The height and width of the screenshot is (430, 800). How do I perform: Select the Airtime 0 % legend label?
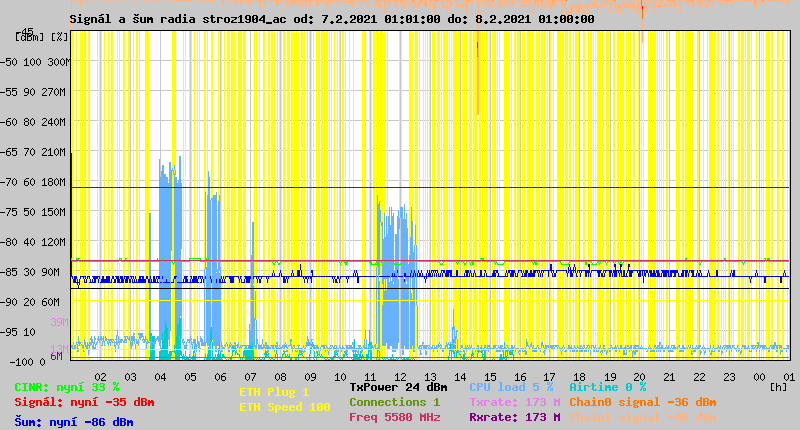pyautogui.click(x=607, y=387)
